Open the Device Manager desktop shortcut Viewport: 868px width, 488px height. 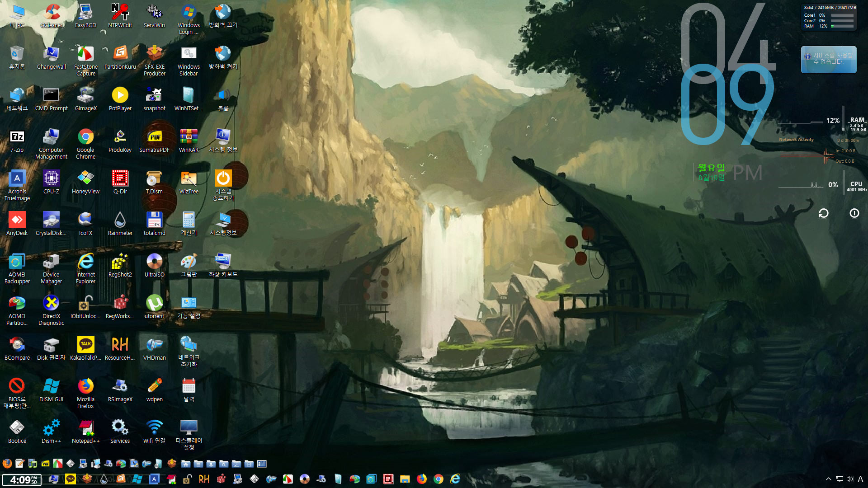51,268
